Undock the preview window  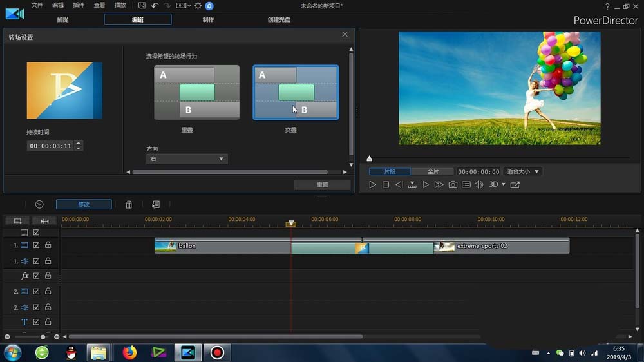[x=515, y=185]
